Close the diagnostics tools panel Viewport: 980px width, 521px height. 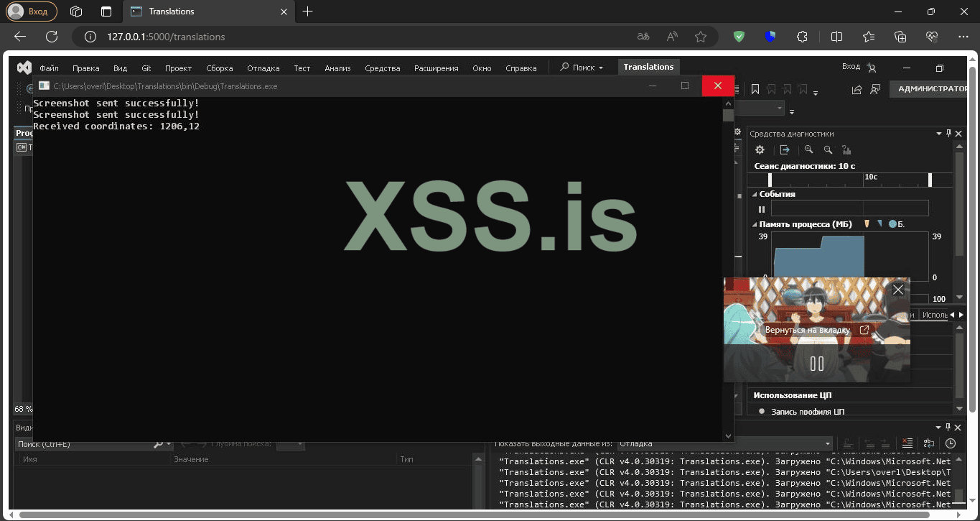pyautogui.click(x=958, y=133)
